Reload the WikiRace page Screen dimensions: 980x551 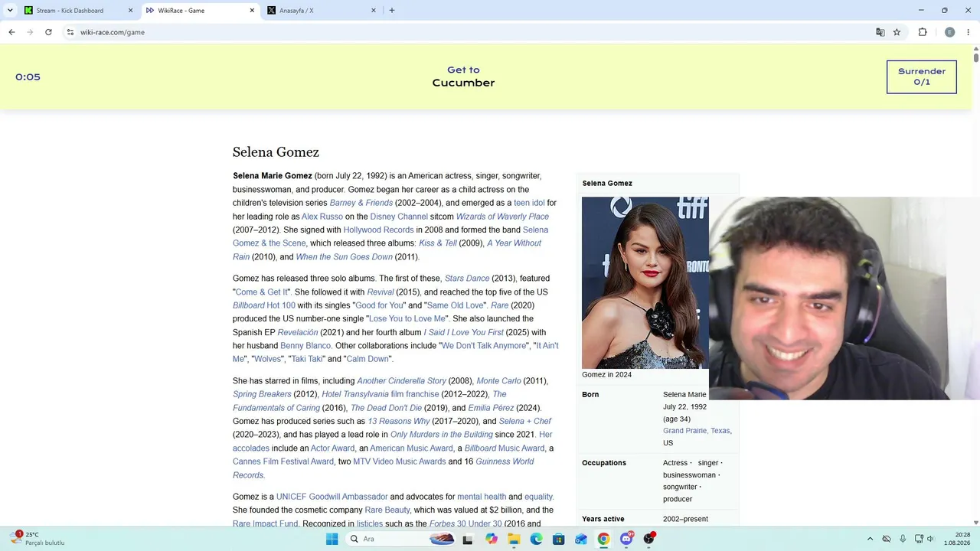pyautogui.click(x=48, y=32)
